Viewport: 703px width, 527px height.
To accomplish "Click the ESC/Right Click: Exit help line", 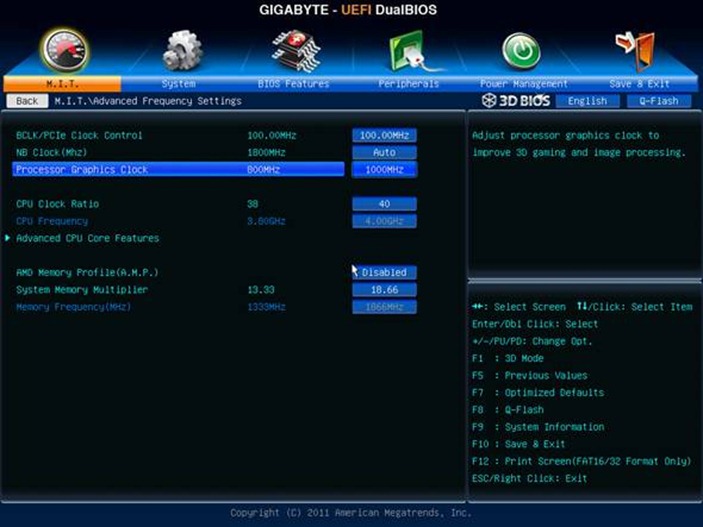I will pos(529,479).
